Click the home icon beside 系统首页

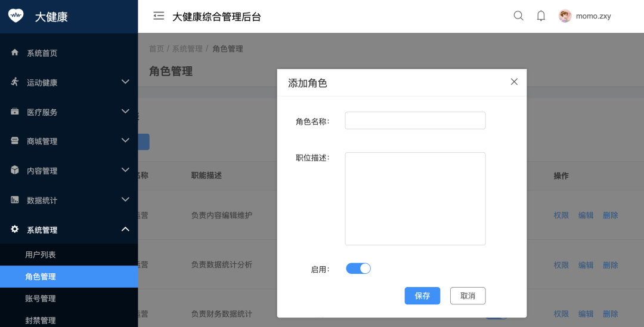coord(15,52)
